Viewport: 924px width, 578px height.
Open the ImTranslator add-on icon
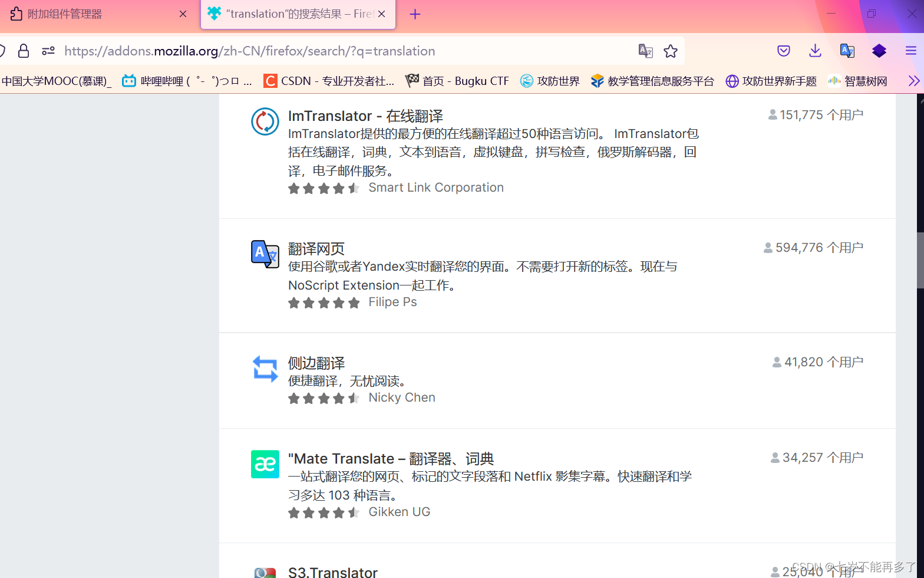(x=265, y=121)
